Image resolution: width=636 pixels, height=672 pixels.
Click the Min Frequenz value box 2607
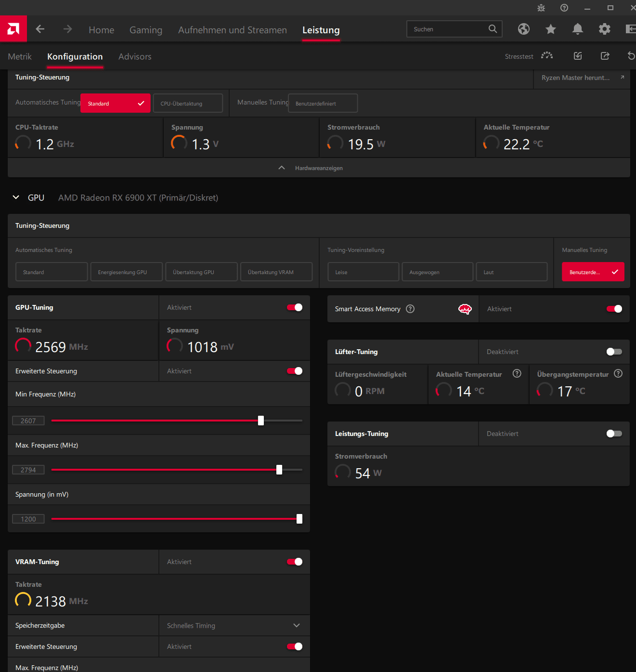28,421
